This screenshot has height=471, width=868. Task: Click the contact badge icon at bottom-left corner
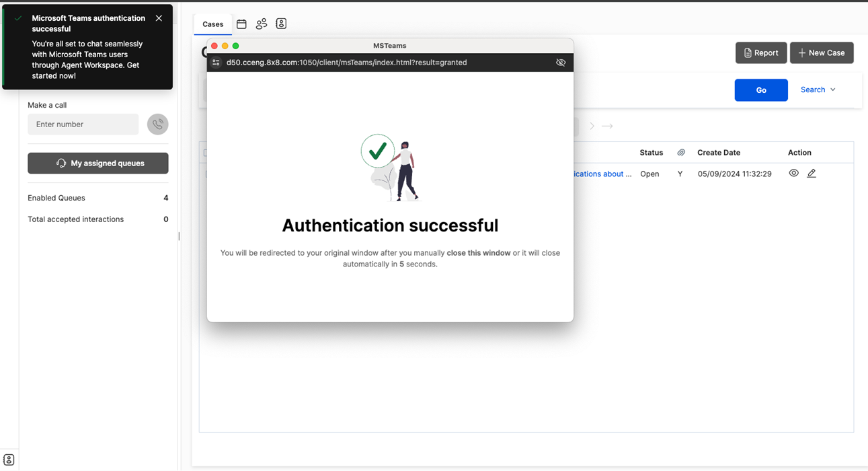[9, 460]
